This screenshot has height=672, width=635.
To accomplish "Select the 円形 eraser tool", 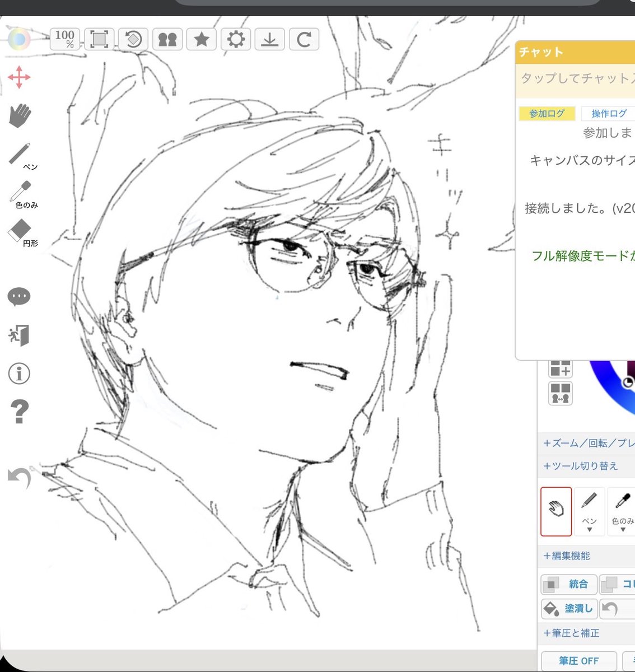I will [22, 232].
